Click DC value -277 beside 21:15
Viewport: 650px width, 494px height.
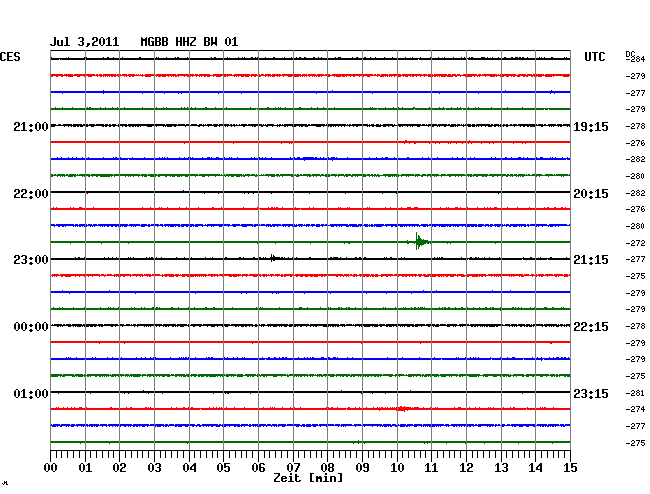pos(635,259)
